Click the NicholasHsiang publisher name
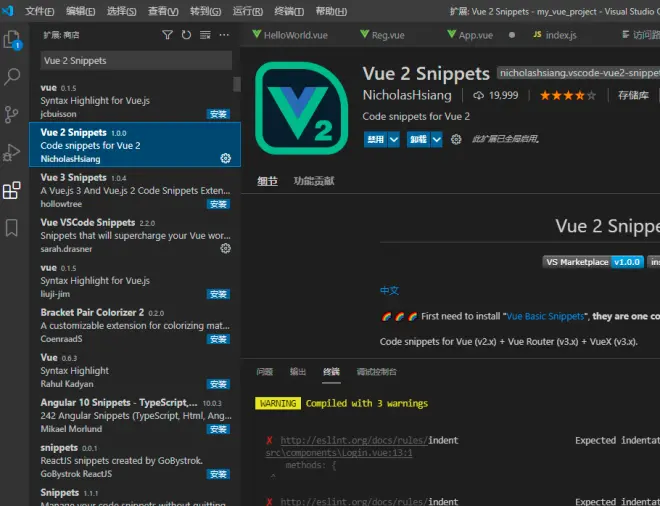660x506 pixels. coord(407,95)
